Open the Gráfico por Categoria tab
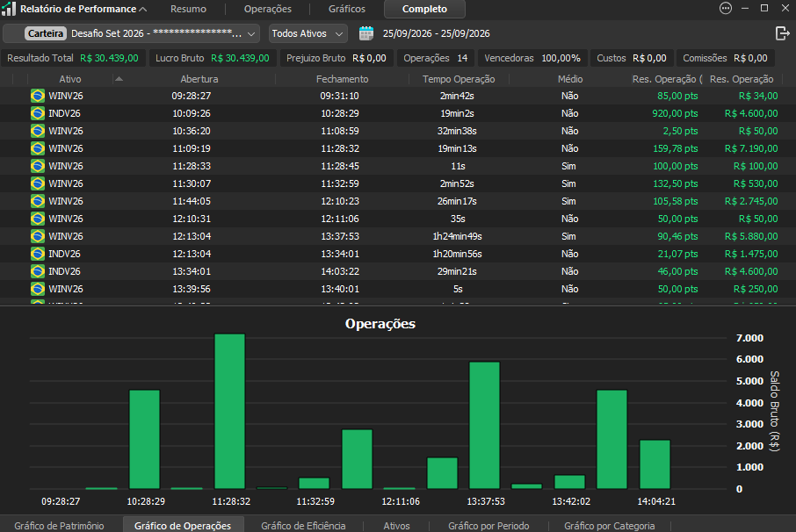Screen dimensions: 796x532 (x=609, y=525)
